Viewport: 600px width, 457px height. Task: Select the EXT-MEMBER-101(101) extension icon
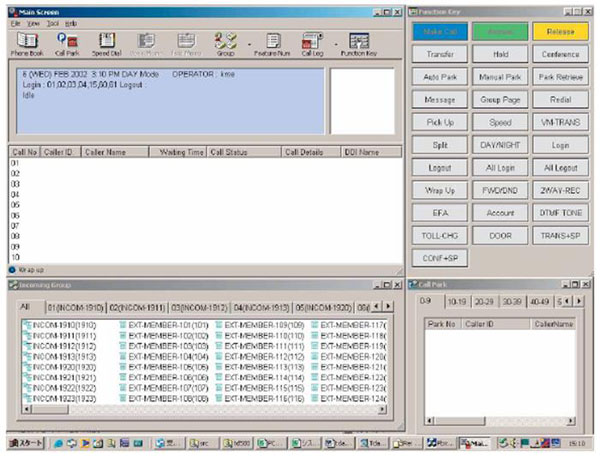tap(123, 325)
